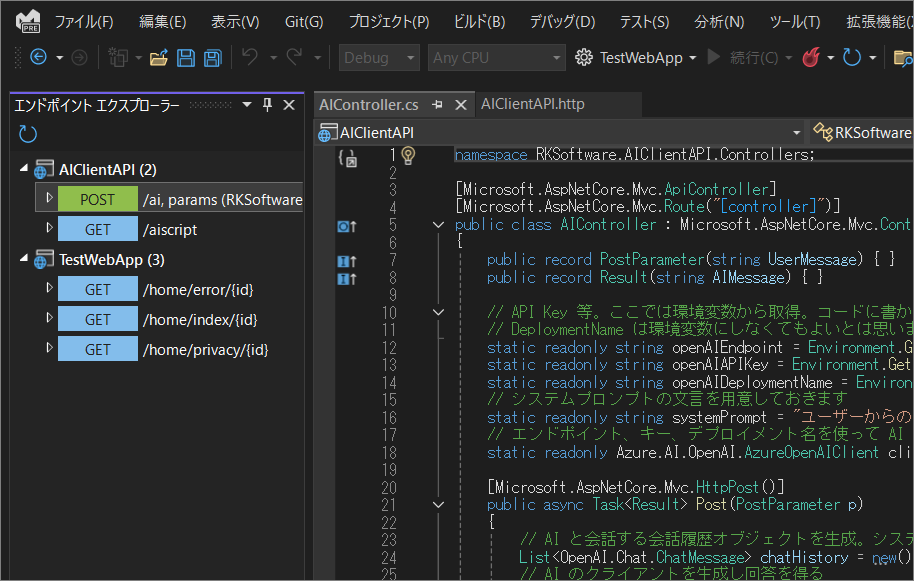Close the Endpoint Explorer panel
This screenshot has width=914, height=581.
[x=289, y=105]
